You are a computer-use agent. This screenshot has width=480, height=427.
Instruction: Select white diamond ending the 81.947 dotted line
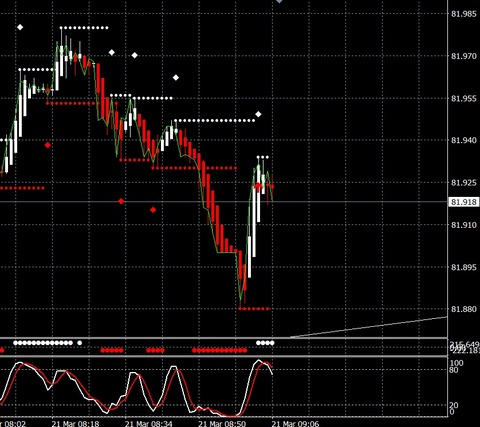258,114
